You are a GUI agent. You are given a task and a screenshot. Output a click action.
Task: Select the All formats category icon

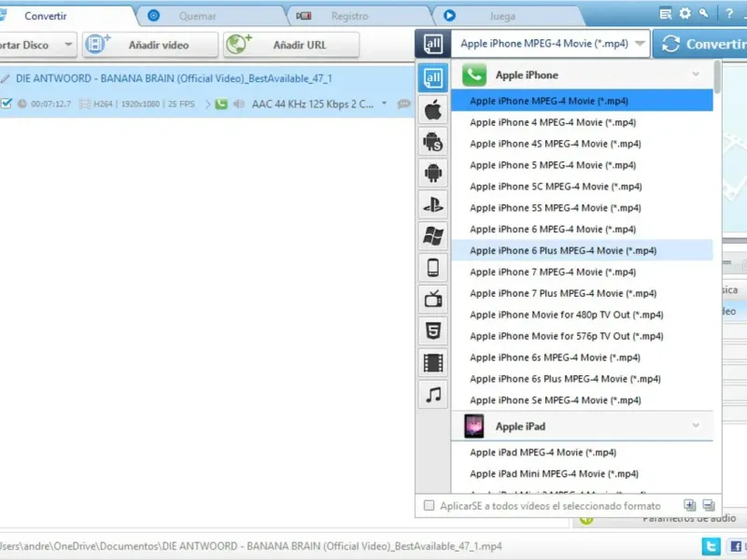coord(433,78)
